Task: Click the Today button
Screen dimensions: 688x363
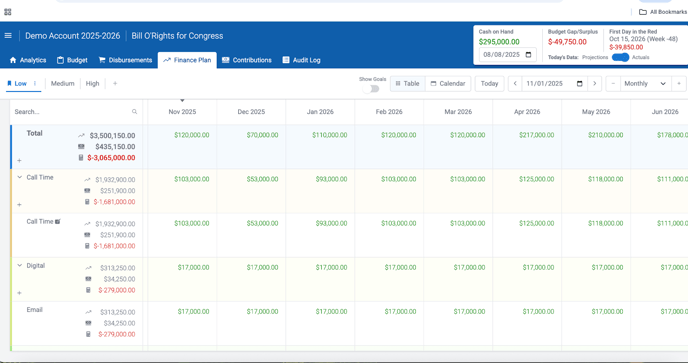Action: coord(489,83)
